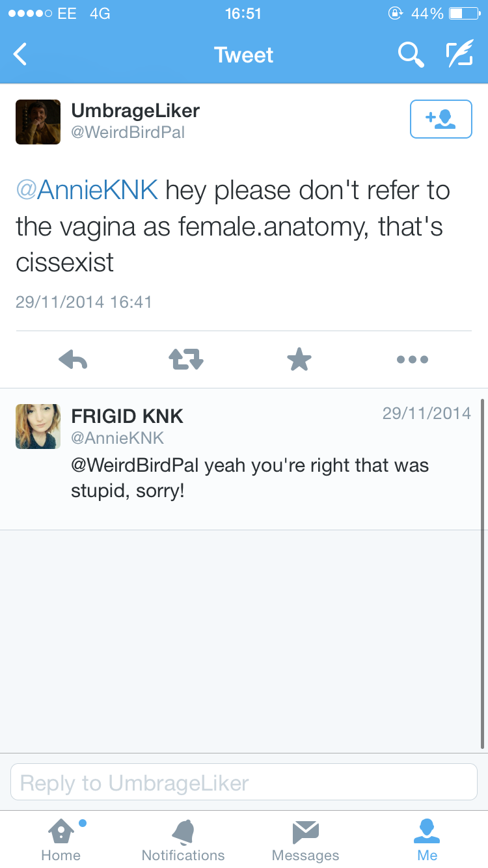The image size is (488, 868).
Task: Select the Me tab
Action: tap(427, 839)
